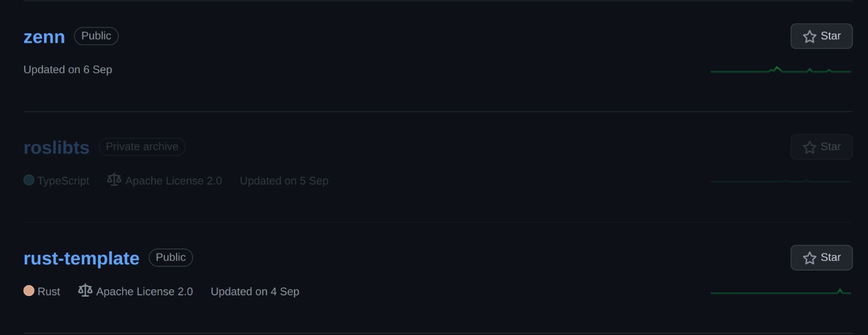The height and width of the screenshot is (335, 868).
Task: Open the roslibts archived repository
Action: click(x=56, y=147)
